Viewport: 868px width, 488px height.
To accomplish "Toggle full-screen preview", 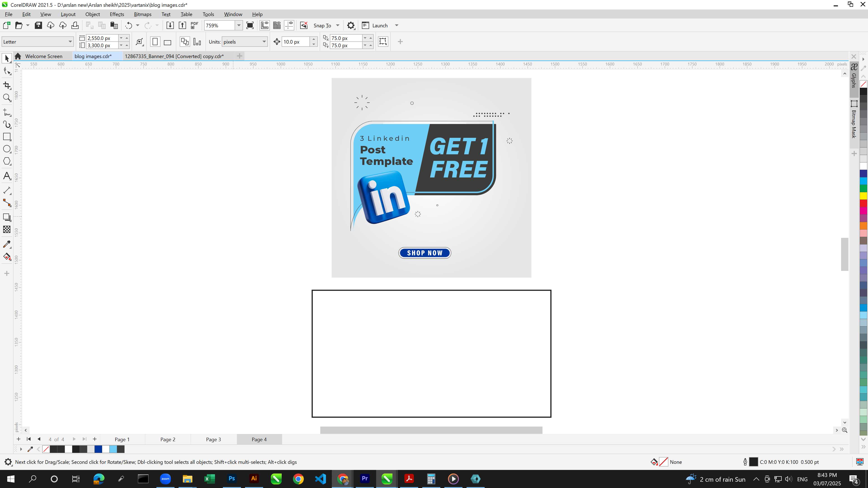I will pos(250,26).
